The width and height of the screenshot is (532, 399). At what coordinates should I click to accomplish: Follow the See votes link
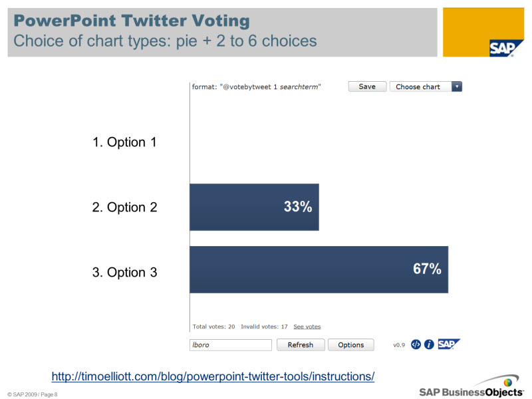[x=307, y=327]
